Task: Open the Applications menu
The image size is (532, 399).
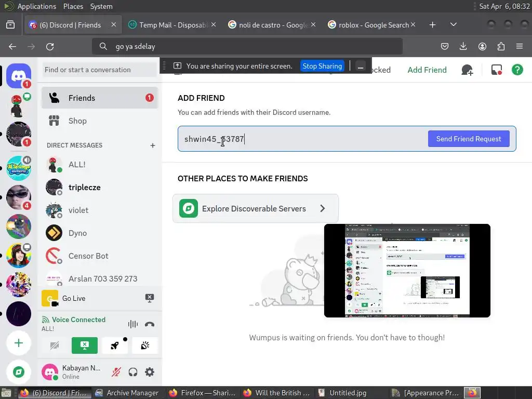Action: [37, 6]
